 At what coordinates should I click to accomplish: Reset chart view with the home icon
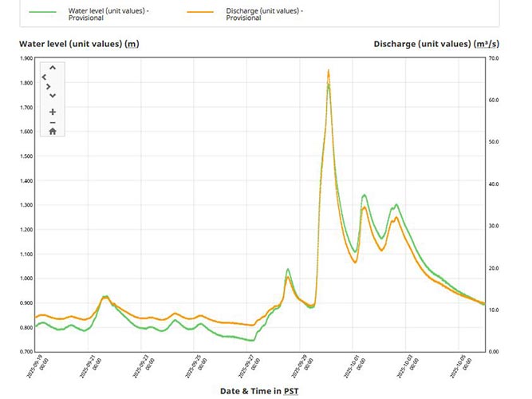tap(53, 131)
